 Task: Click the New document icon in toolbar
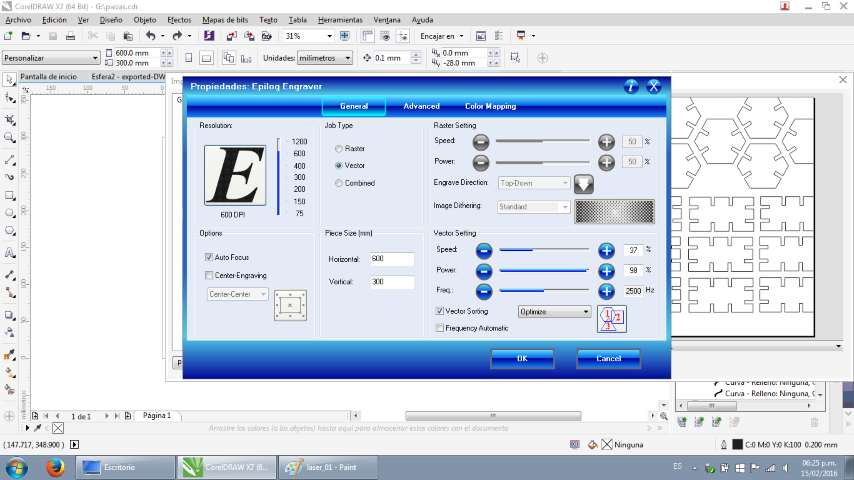point(9,36)
